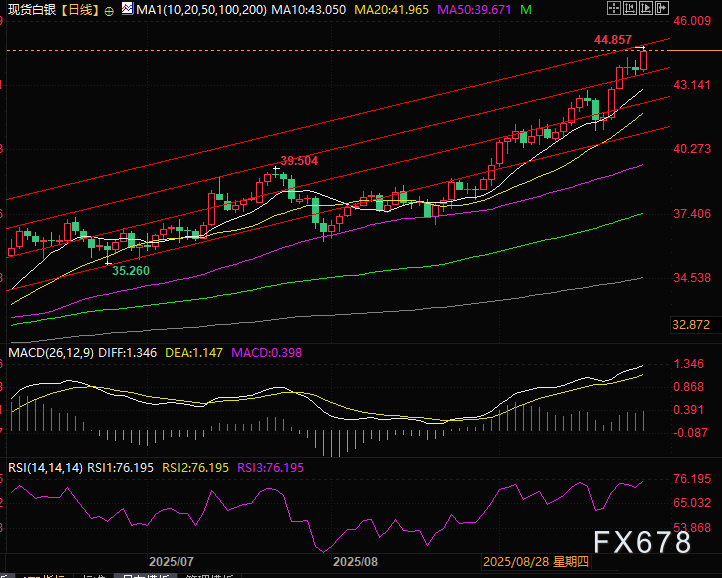Click 2025/07 on the time axis

(x=171, y=563)
